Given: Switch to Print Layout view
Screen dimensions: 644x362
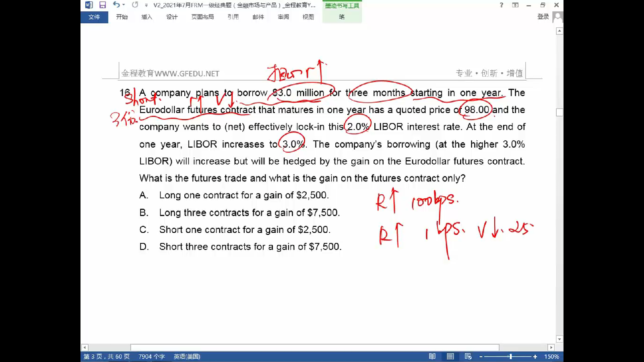Looking at the screenshot, I should (450, 356).
